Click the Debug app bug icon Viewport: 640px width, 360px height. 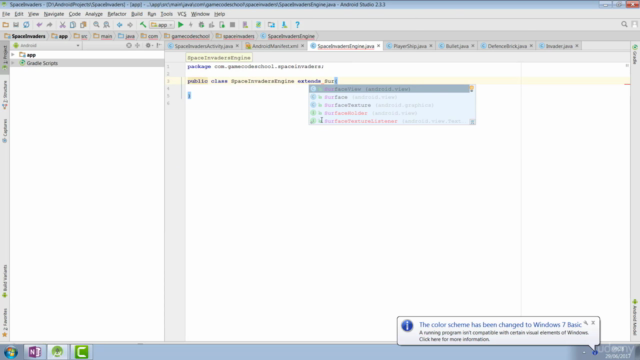click(x=201, y=25)
